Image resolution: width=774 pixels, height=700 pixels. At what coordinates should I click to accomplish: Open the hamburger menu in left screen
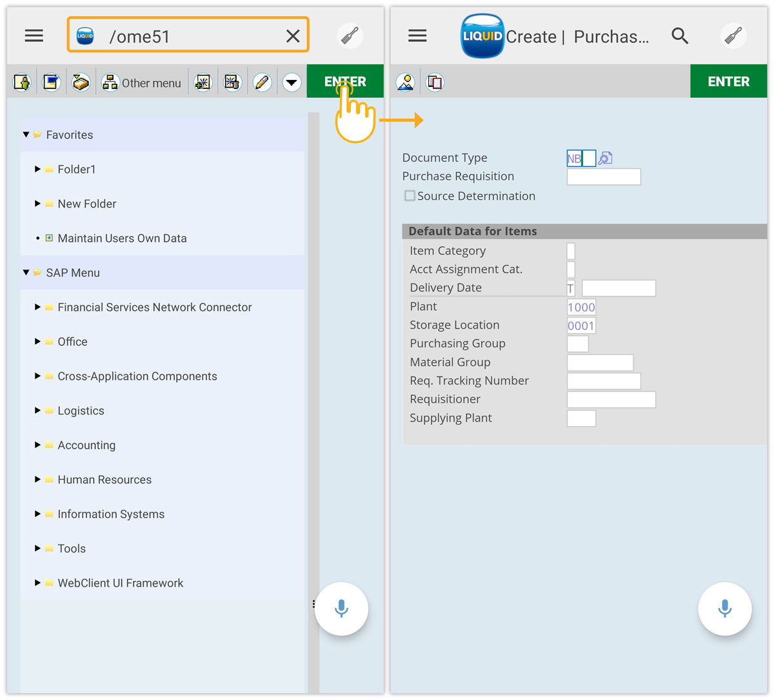point(34,36)
